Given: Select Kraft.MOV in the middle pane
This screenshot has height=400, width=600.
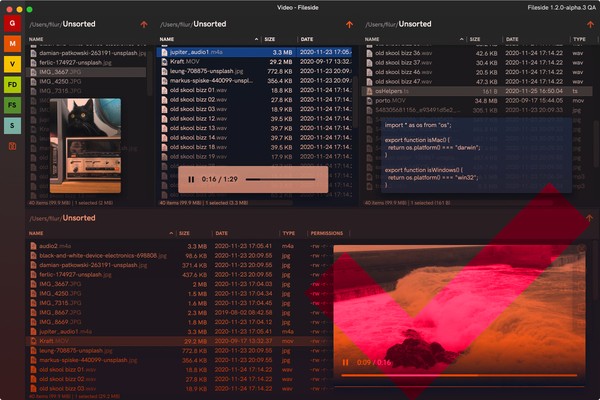Looking at the screenshot, I should coord(254,62).
